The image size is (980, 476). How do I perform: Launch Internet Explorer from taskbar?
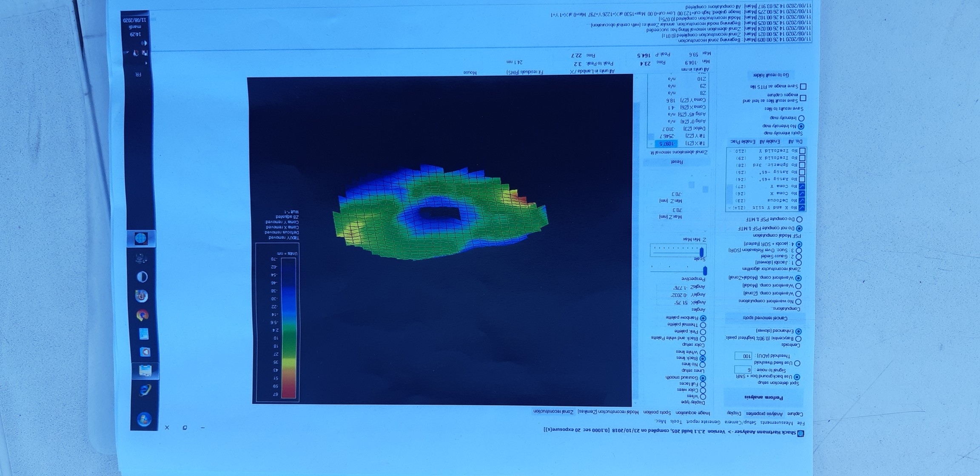pos(145,391)
